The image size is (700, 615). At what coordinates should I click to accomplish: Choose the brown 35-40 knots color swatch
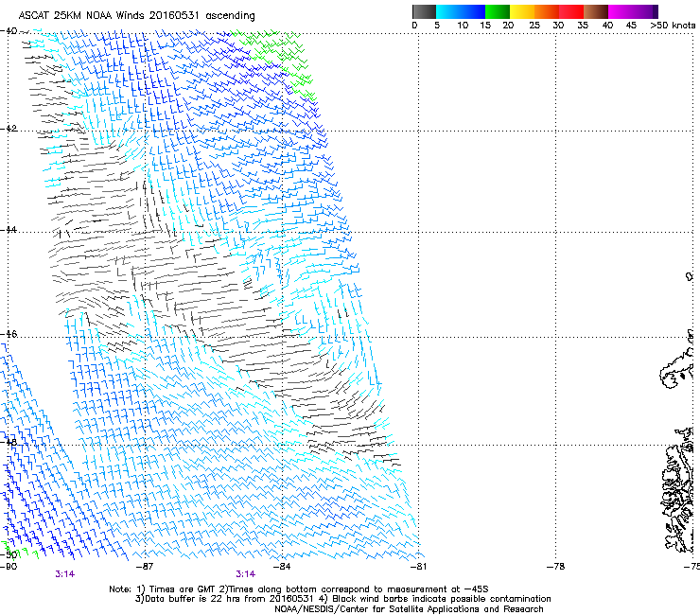pos(596,11)
